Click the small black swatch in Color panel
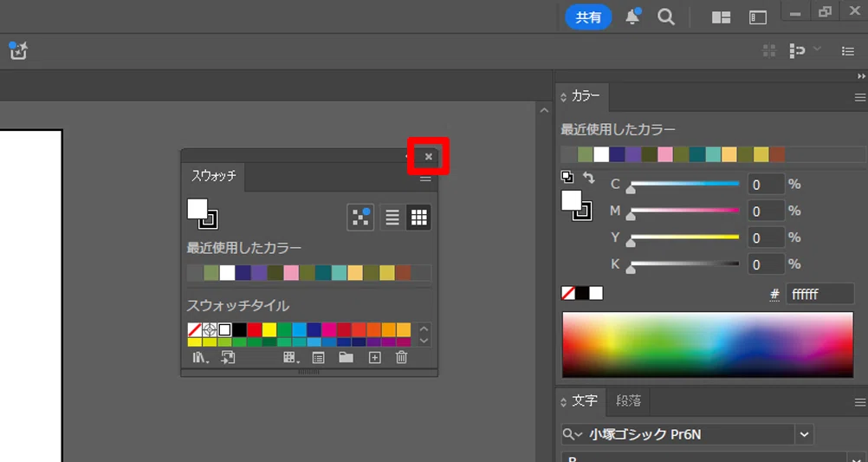This screenshot has height=462, width=868. point(582,293)
